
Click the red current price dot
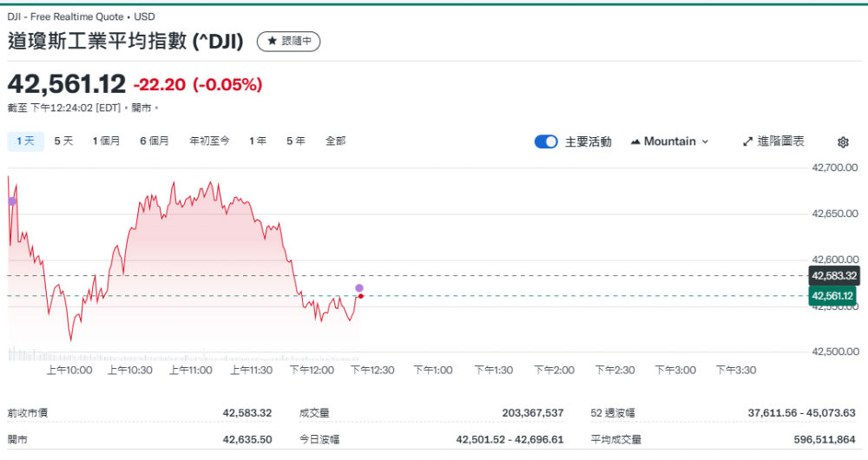(x=360, y=296)
